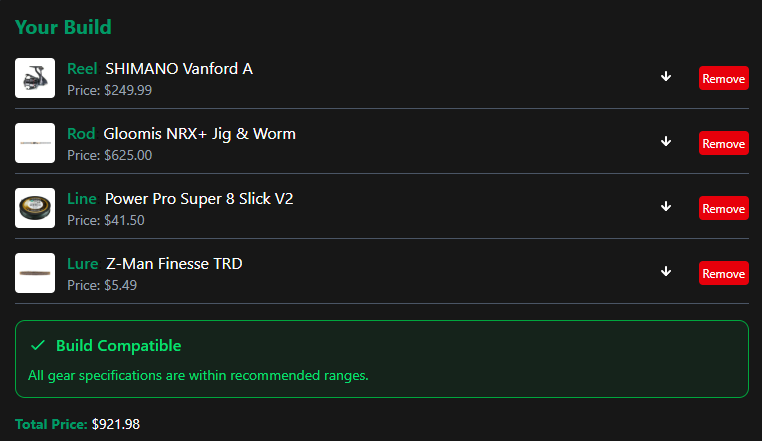Click the Build Compatible checkmark icon
Image resolution: width=762 pixels, height=441 pixels.
click(38, 346)
